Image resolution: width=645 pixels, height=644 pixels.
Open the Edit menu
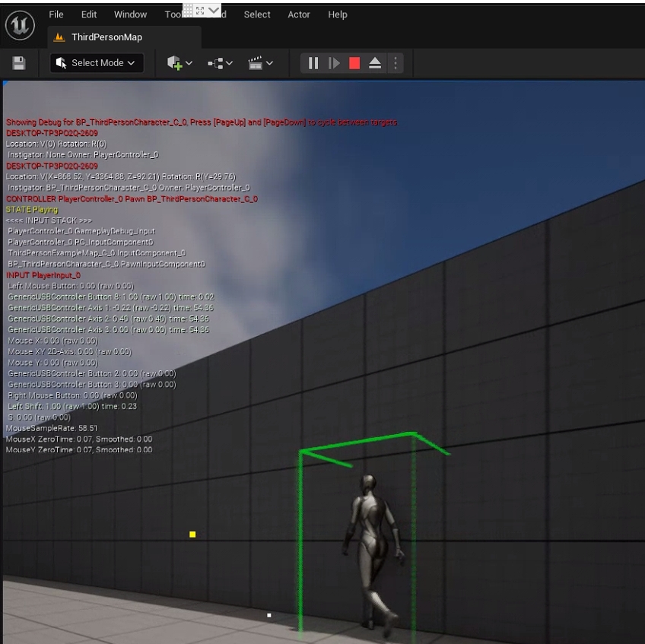pos(89,14)
